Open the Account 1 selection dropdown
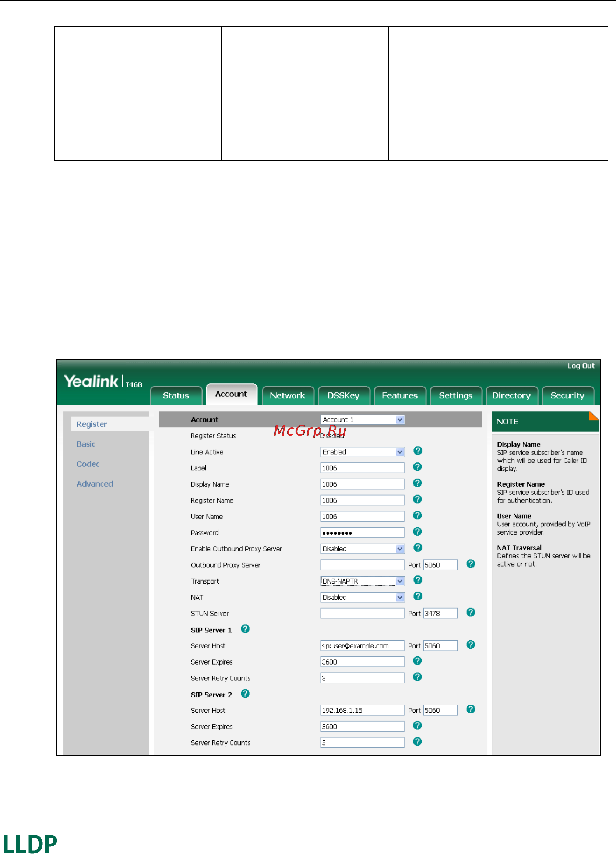This screenshot has height=860, width=616. click(363, 420)
